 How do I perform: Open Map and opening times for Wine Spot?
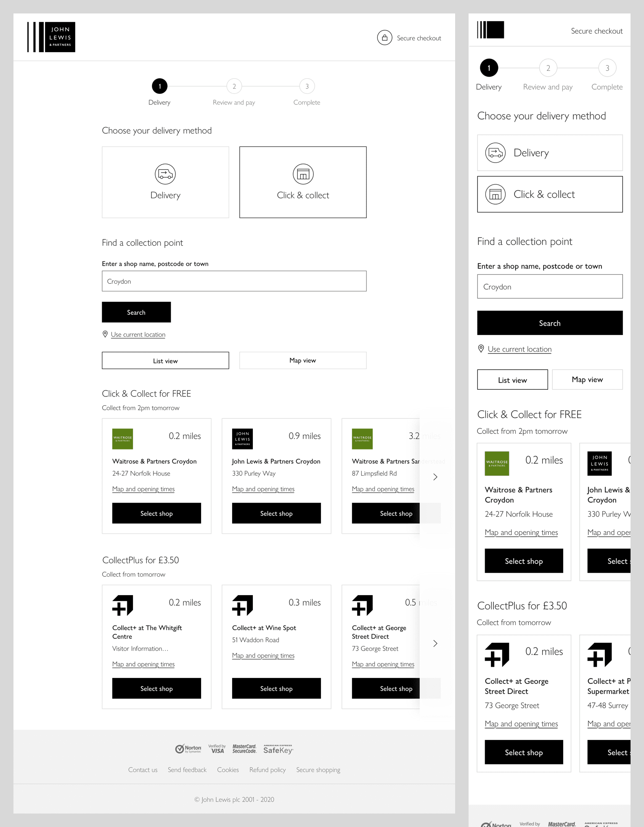click(x=263, y=655)
